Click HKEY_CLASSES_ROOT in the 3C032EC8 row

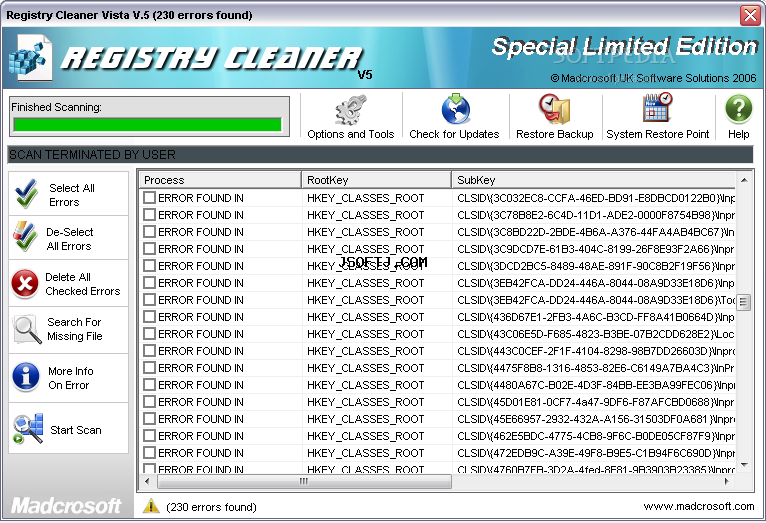(x=365, y=198)
